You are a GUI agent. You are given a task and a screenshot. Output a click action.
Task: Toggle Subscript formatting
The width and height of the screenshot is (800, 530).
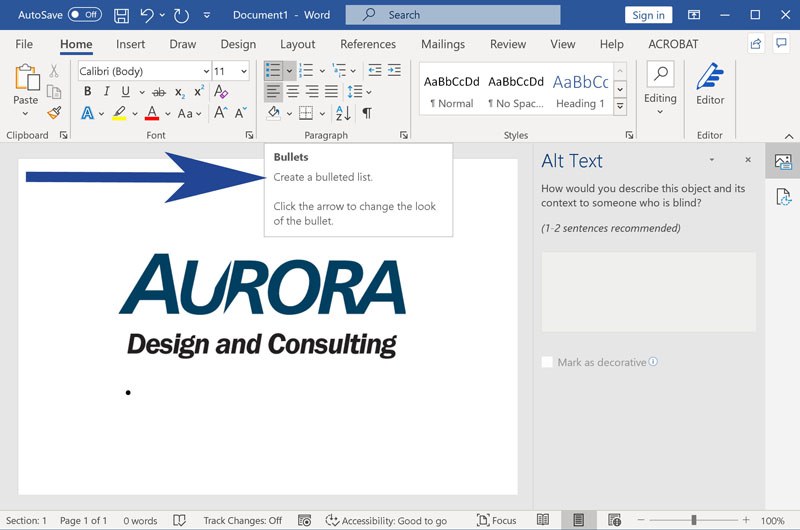pyautogui.click(x=180, y=92)
